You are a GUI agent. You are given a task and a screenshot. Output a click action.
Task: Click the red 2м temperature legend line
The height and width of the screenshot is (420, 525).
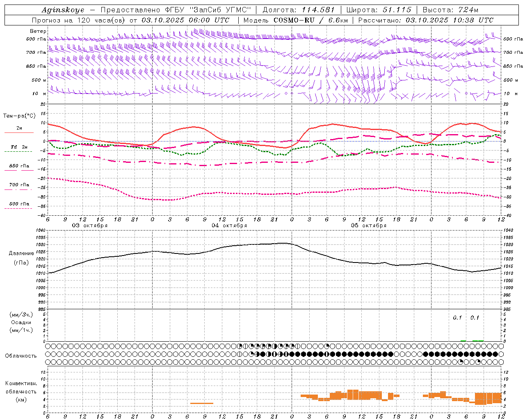pyautogui.click(x=19, y=133)
